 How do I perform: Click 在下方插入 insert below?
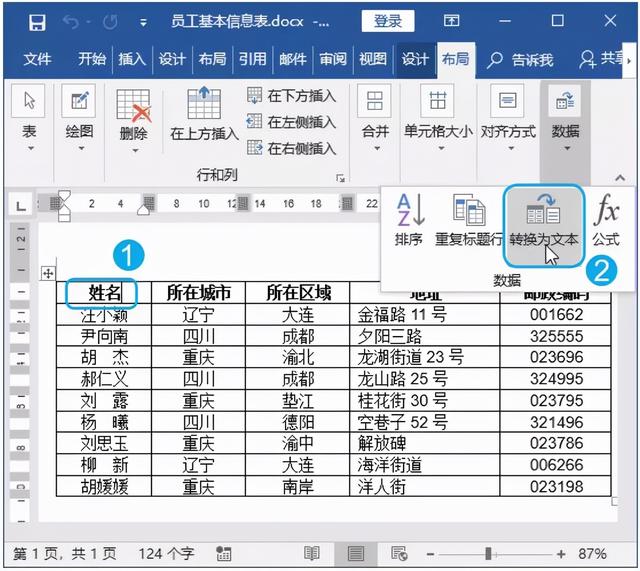(291, 96)
